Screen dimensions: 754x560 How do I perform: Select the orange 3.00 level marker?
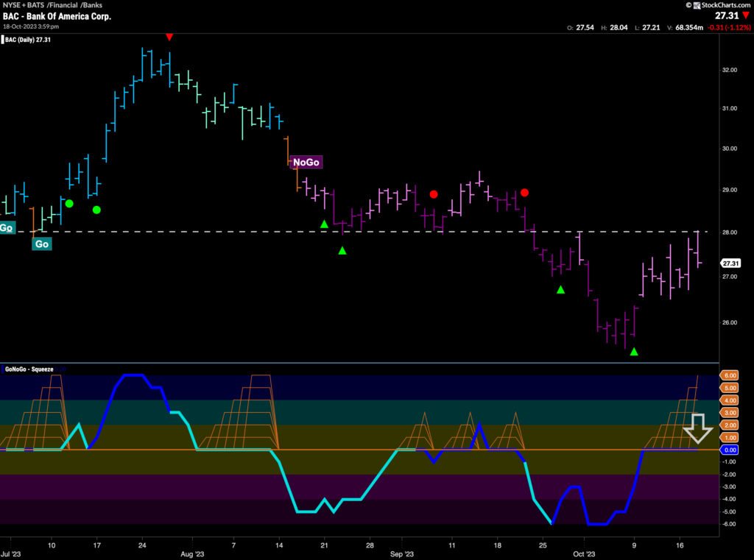(728, 411)
